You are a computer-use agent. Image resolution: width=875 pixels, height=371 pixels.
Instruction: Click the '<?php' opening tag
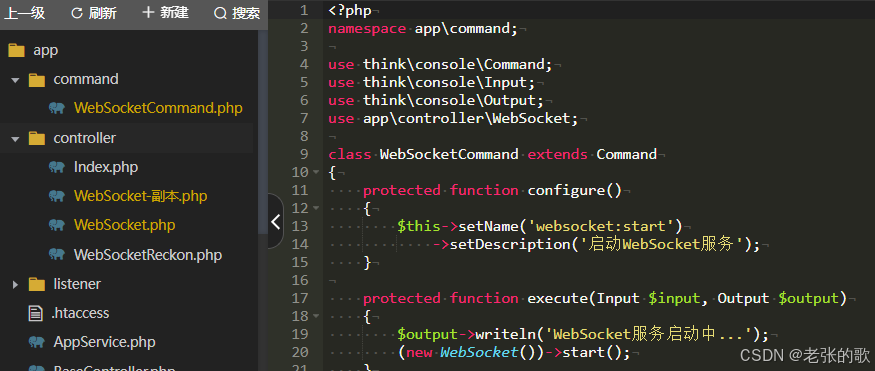pos(350,11)
